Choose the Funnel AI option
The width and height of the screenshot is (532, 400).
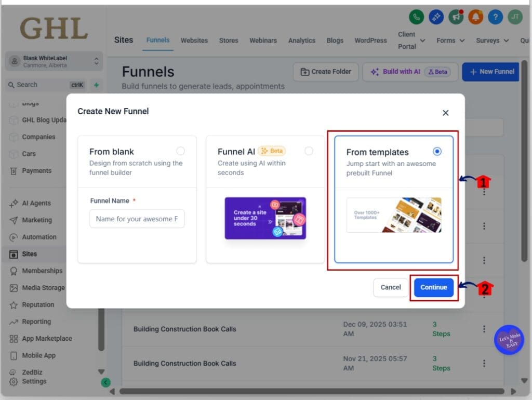[x=309, y=150]
